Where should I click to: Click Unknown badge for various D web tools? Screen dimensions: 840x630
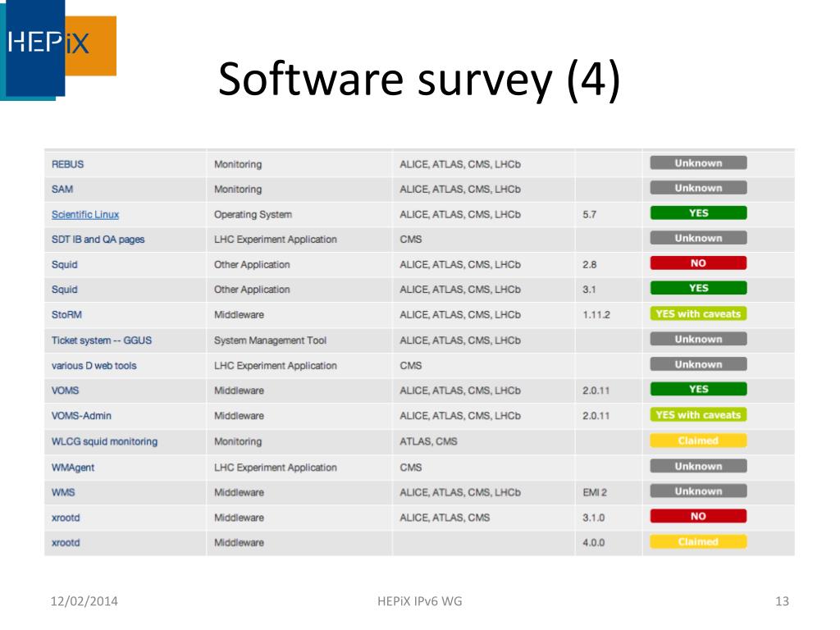[698, 364]
